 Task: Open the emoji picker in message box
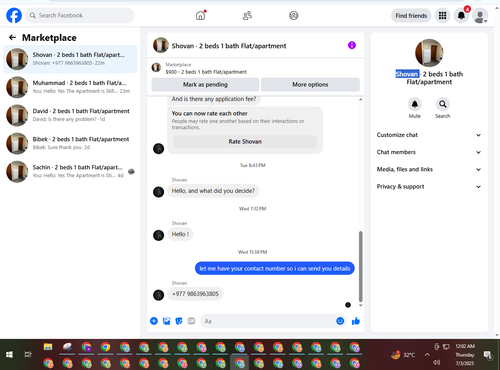[340, 321]
